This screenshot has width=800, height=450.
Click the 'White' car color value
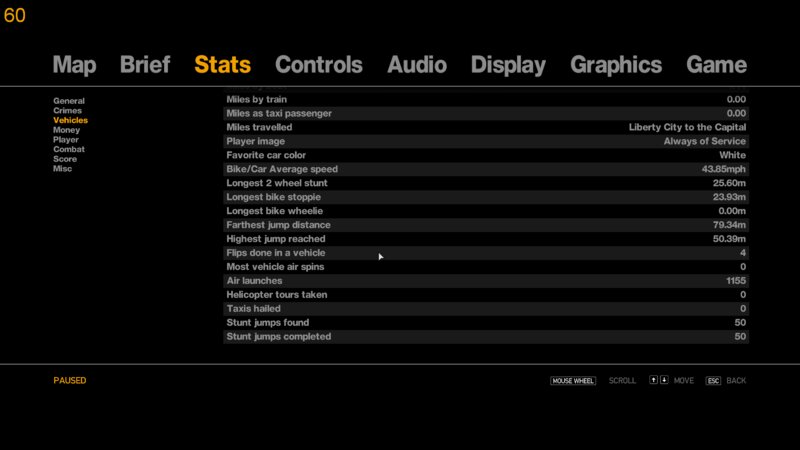[733, 155]
